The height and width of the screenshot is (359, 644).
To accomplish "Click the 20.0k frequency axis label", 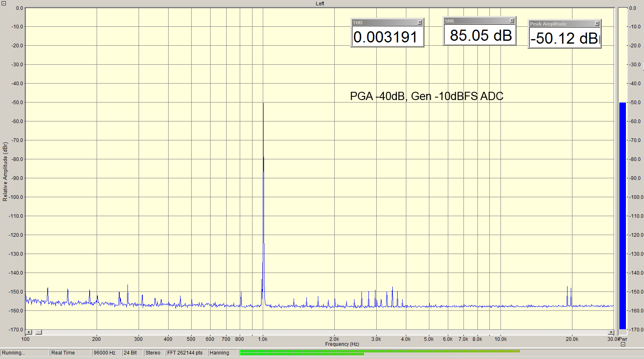I will click(572, 339).
